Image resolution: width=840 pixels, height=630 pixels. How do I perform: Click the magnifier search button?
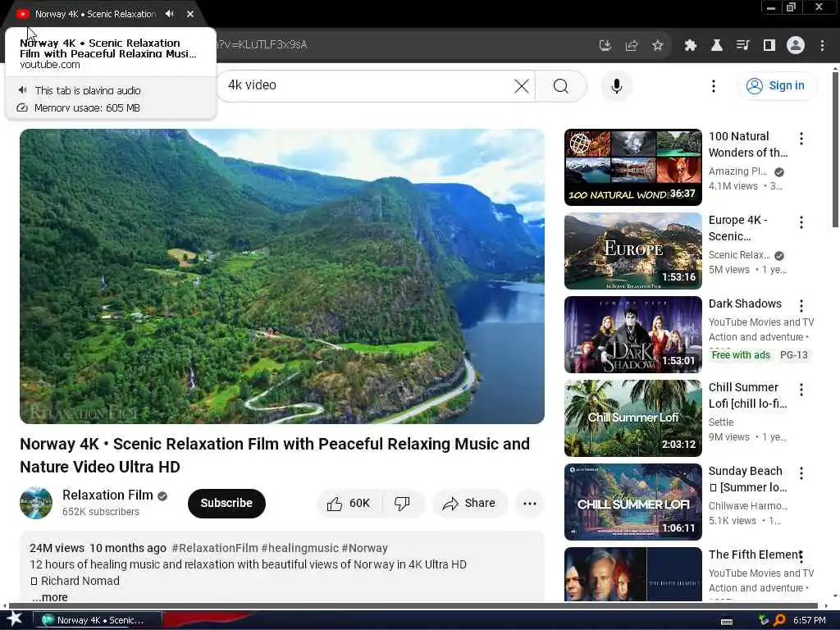tap(561, 85)
